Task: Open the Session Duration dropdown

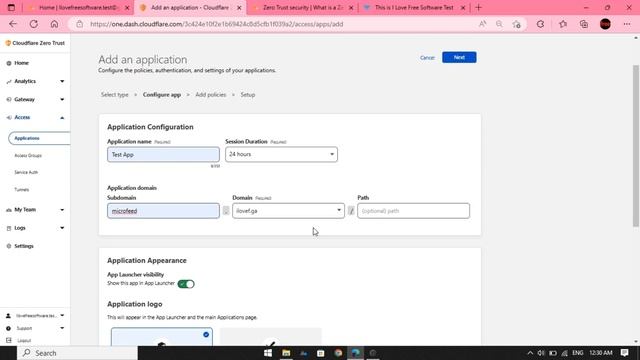Action: 281,154
